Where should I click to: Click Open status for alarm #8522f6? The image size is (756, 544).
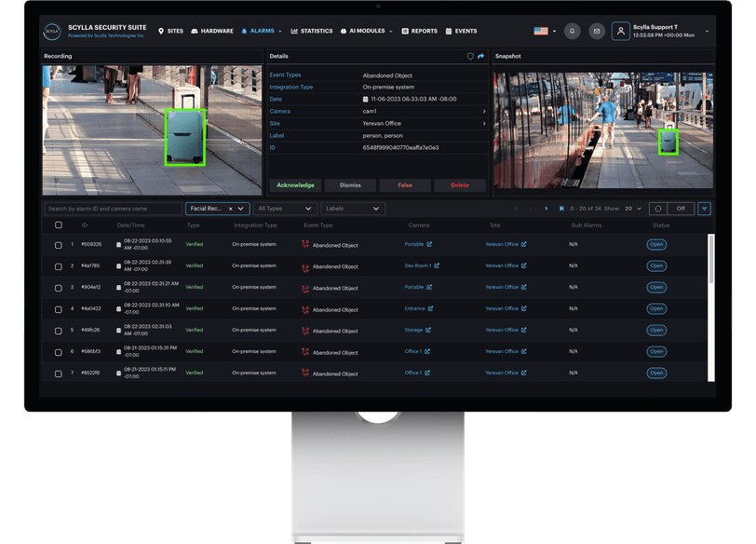pyautogui.click(x=656, y=373)
